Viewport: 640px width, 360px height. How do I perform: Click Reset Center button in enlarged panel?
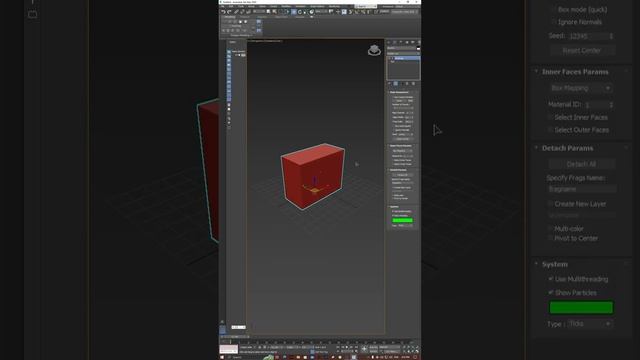(582, 51)
